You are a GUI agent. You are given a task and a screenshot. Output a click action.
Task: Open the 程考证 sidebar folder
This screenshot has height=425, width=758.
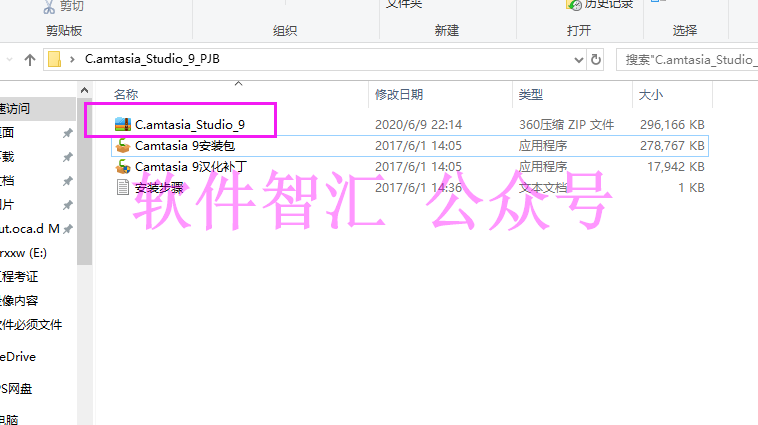click(19, 277)
